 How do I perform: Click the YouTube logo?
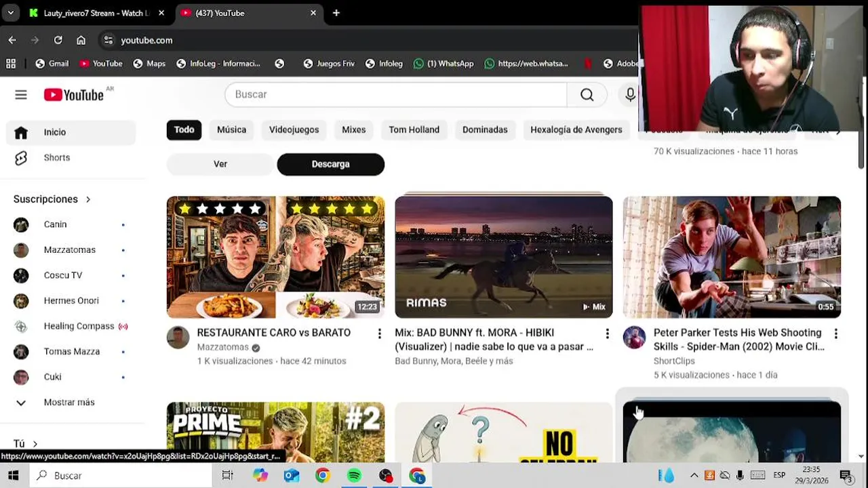(x=75, y=95)
